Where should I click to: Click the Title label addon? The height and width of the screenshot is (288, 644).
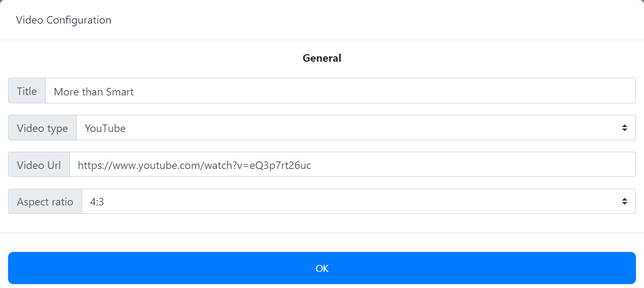point(27,91)
